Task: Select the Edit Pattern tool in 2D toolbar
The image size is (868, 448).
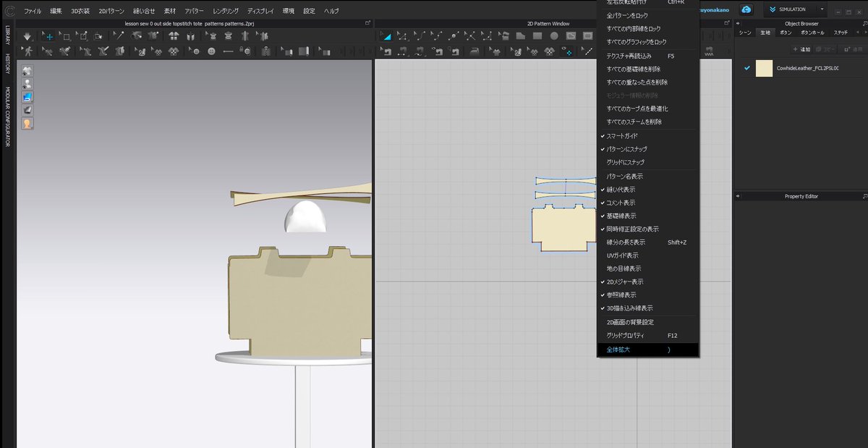Action: click(402, 35)
